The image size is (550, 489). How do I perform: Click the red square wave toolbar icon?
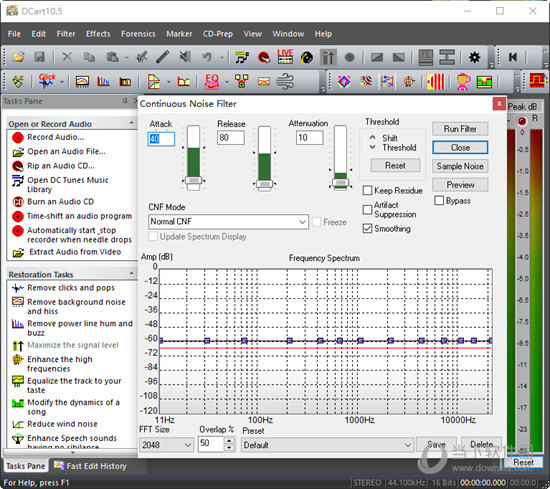(x=537, y=81)
